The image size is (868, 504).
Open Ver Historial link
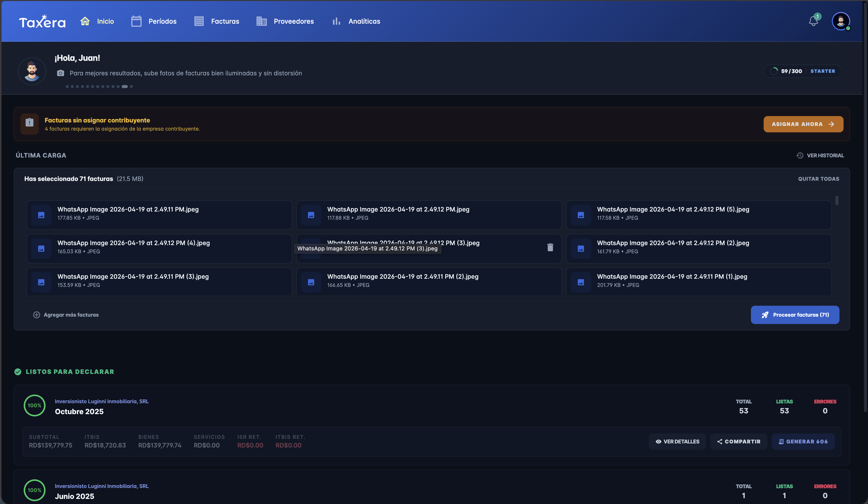point(820,155)
